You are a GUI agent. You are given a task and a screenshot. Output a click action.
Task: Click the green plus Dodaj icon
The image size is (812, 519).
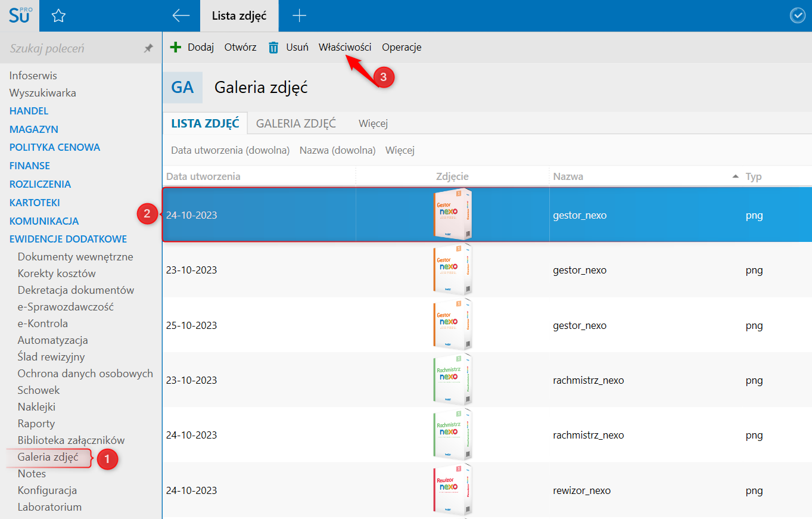pyautogui.click(x=175, y=47)
